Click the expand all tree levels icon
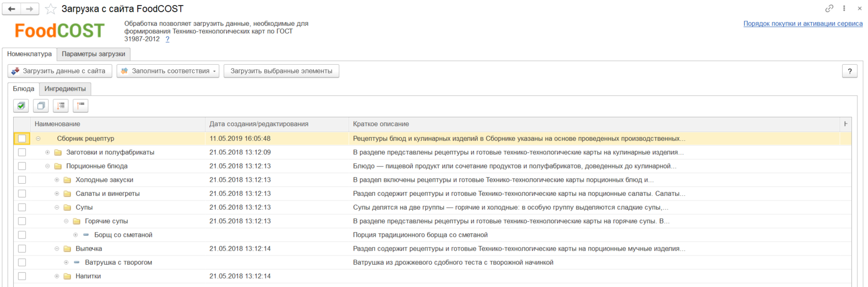Screen dimensions: 868x287 (61, 106)
